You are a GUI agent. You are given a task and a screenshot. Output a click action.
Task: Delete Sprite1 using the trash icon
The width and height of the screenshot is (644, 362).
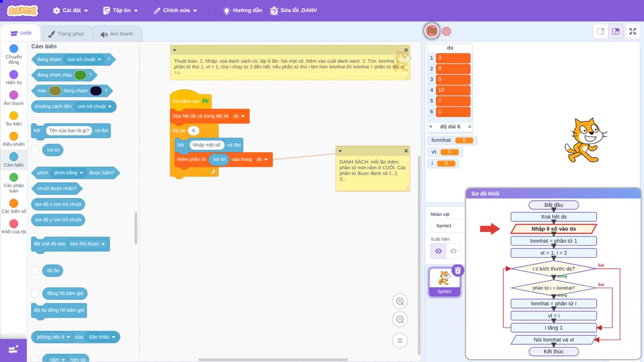[458, 271]
